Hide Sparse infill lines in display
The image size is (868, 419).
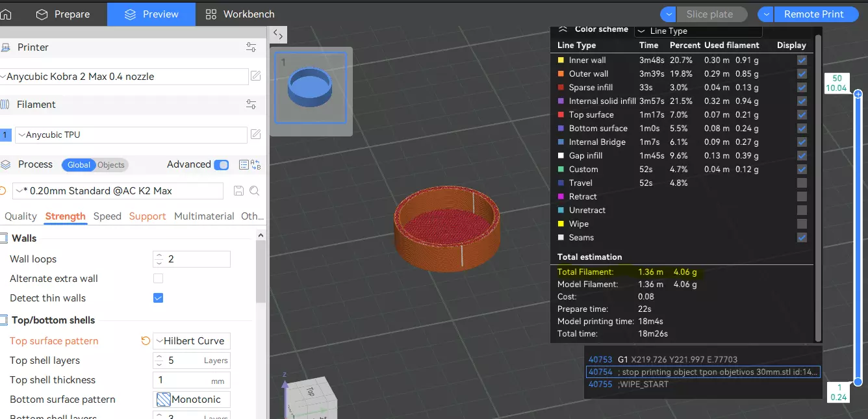[802, 87]
